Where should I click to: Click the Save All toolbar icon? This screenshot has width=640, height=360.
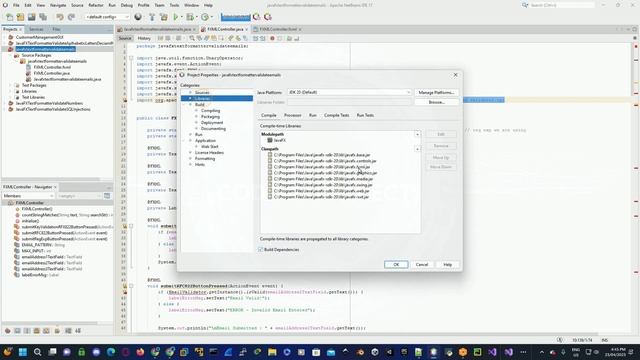43,17
